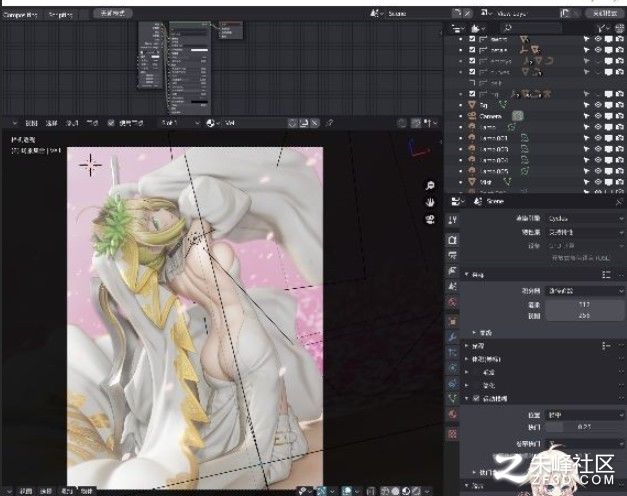Toggle the Use Nodes checkbox
Image resolution: width=627 pixels, height=496 pixels.
(x=111, y=123)
